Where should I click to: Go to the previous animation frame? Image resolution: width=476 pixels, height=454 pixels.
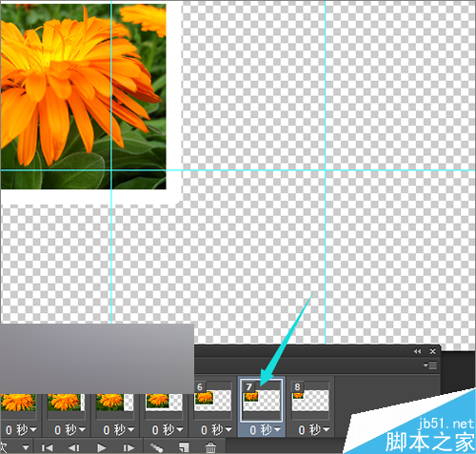74,447
